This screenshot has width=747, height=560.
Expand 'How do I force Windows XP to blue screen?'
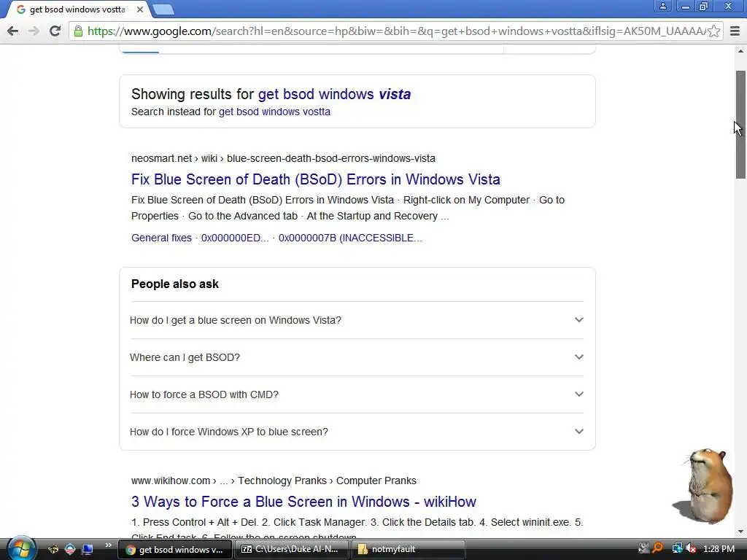357,432
